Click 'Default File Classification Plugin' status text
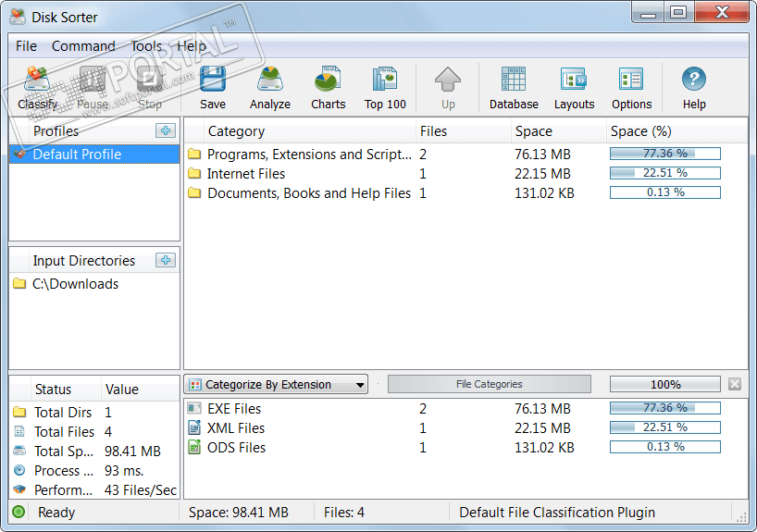The image size is (757, 532). coord(557,513)
